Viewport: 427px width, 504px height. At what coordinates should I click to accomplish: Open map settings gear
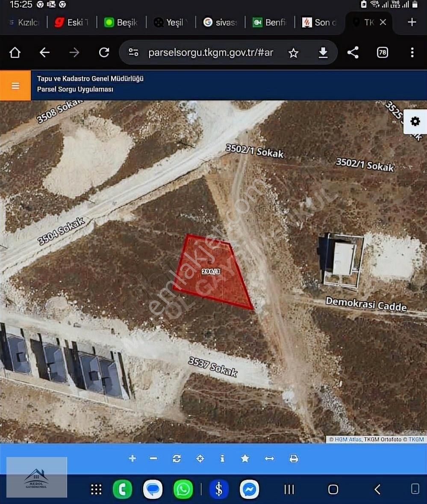(x=415, y=122)
